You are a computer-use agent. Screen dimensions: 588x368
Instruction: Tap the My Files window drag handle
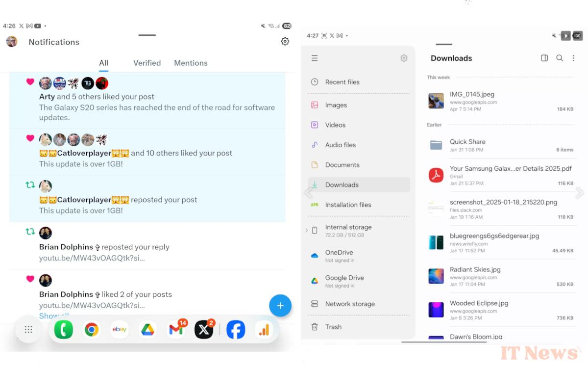[x=444, y=45]
